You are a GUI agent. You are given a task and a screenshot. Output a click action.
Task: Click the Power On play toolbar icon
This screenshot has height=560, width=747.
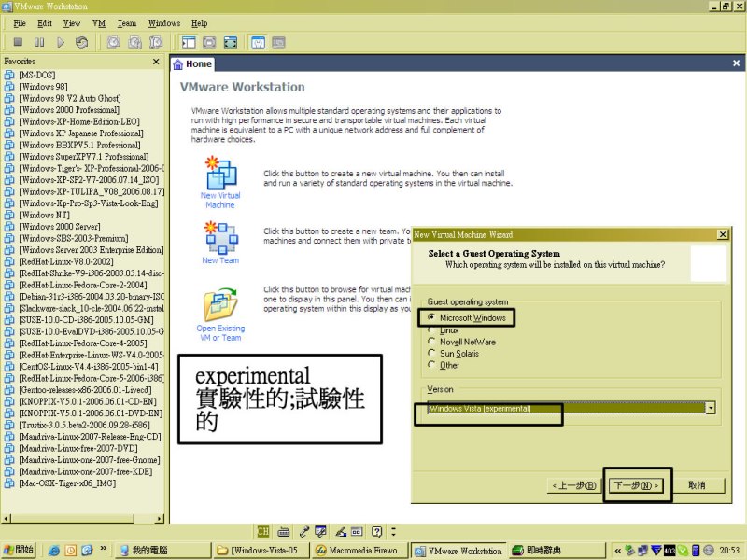(61, 42)
